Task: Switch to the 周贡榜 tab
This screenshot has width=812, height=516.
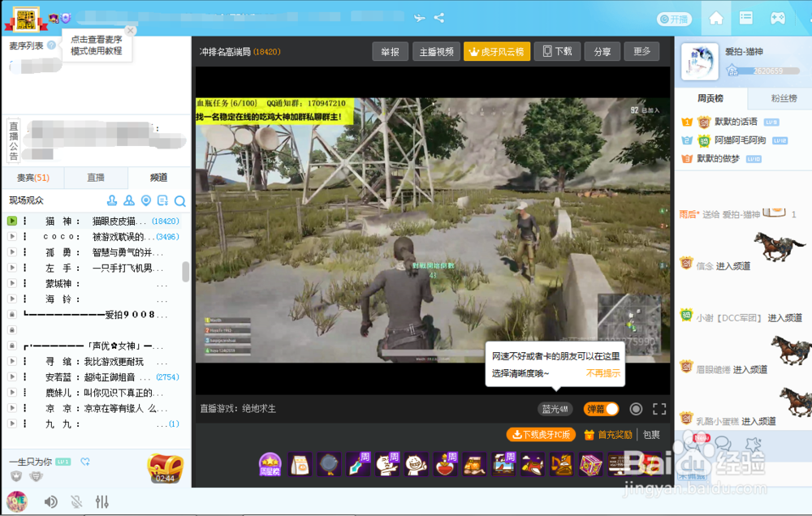Action: click(710, 98)
